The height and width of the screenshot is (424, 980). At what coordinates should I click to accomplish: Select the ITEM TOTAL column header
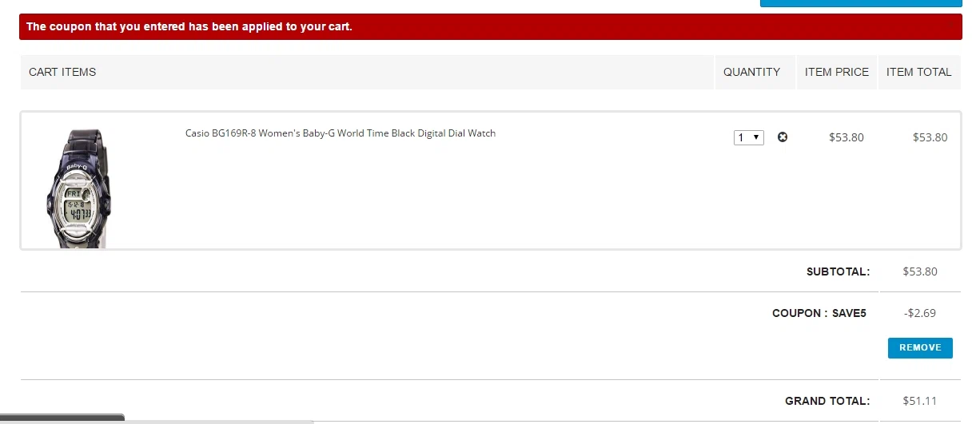[919, 72]
